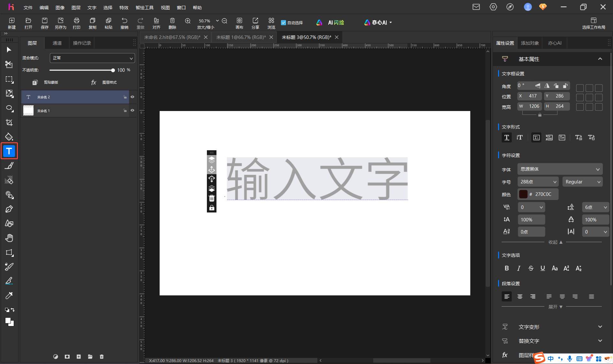Click the Print toolbar icon

(77, 23)
